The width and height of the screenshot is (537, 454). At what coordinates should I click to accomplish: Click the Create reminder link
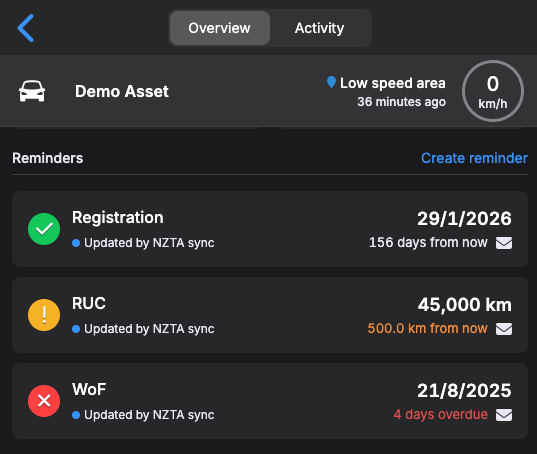tap(474, 158)
